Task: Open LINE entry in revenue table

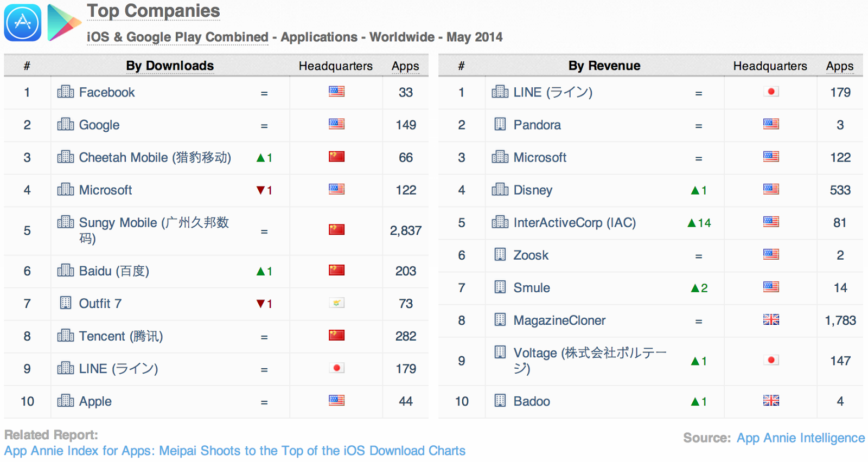Action: (553, 92)
